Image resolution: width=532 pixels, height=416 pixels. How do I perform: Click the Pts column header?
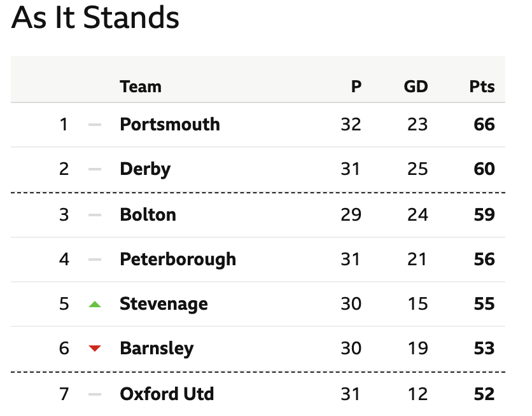(x=482, y=87)
